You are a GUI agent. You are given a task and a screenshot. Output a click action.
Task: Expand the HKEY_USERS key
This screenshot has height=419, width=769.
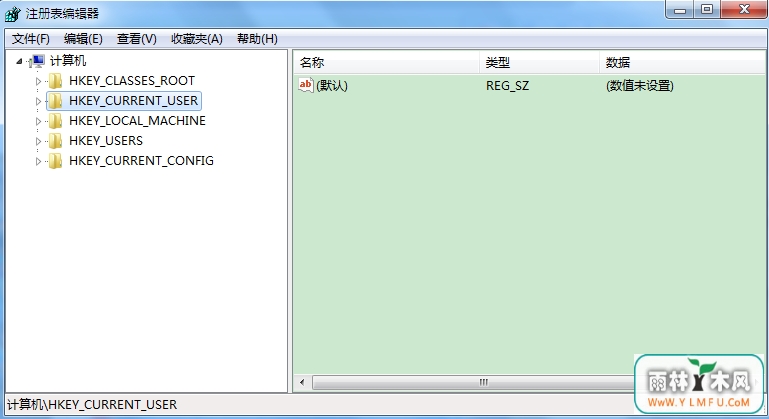[x=38, y=142]
